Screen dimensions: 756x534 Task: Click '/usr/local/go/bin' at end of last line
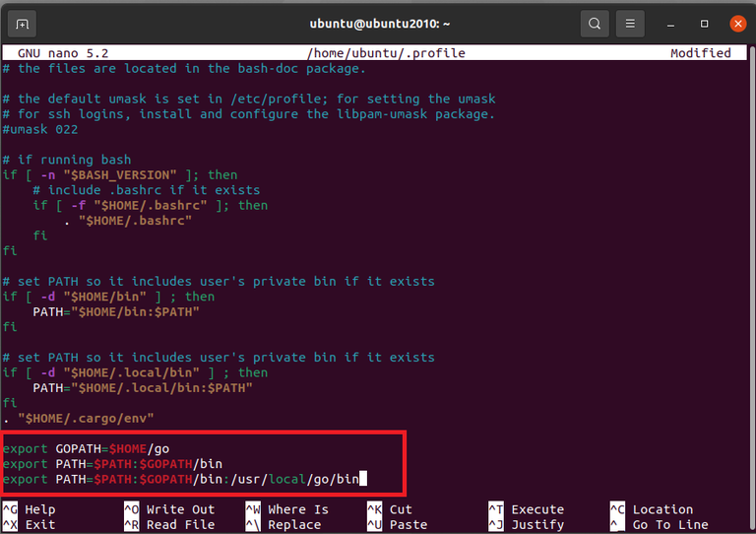click(x=294, y=479)
